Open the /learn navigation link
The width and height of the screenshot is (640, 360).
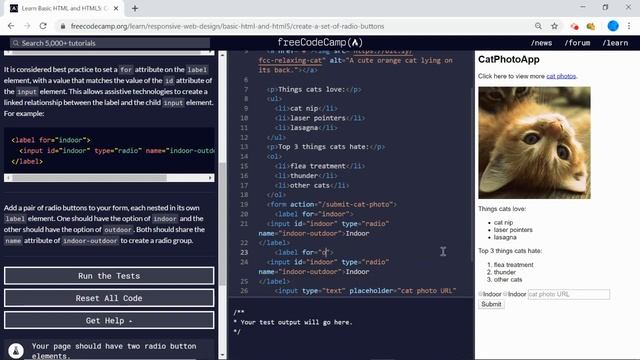(x=615, y=43)
